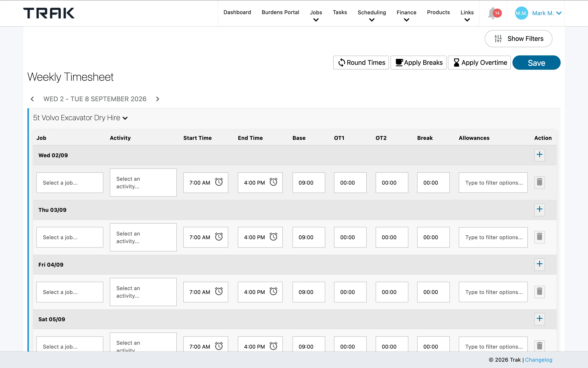Screen dimensions: 588x368
Task: Open the job selector for Fri 04/09
Action: point(70,292)
